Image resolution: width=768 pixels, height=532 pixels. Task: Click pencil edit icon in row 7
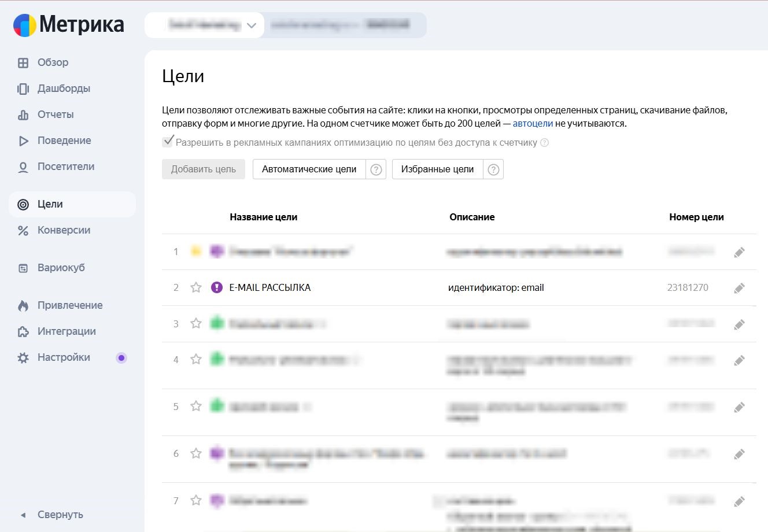[739, 501]
